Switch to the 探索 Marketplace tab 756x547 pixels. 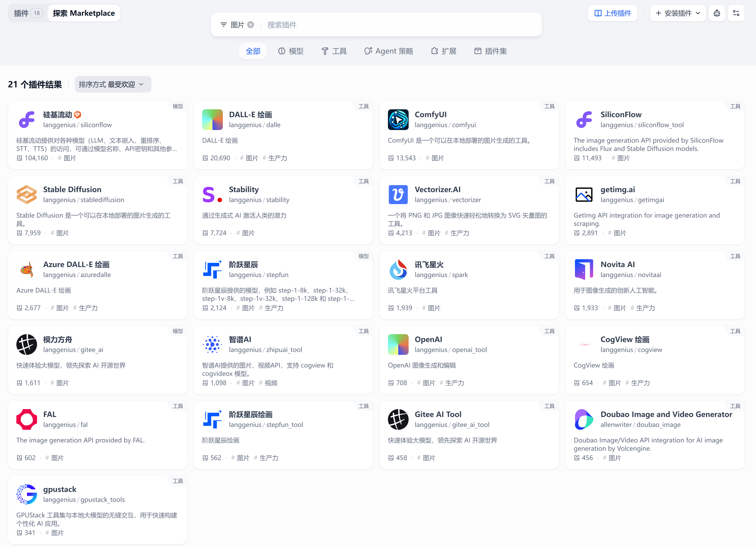[84, 13]
